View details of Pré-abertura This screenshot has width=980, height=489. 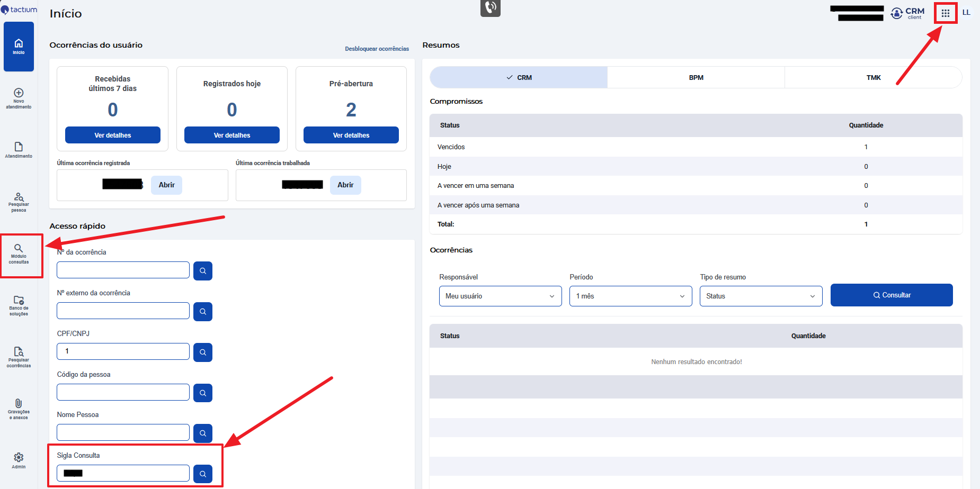point(351,135)
